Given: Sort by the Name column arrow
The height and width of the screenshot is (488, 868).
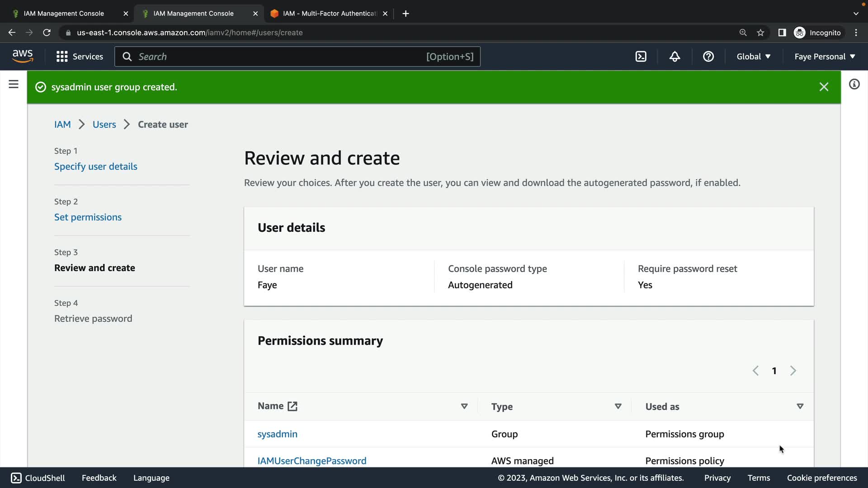Looking at the screenshot, I should 464,406.
